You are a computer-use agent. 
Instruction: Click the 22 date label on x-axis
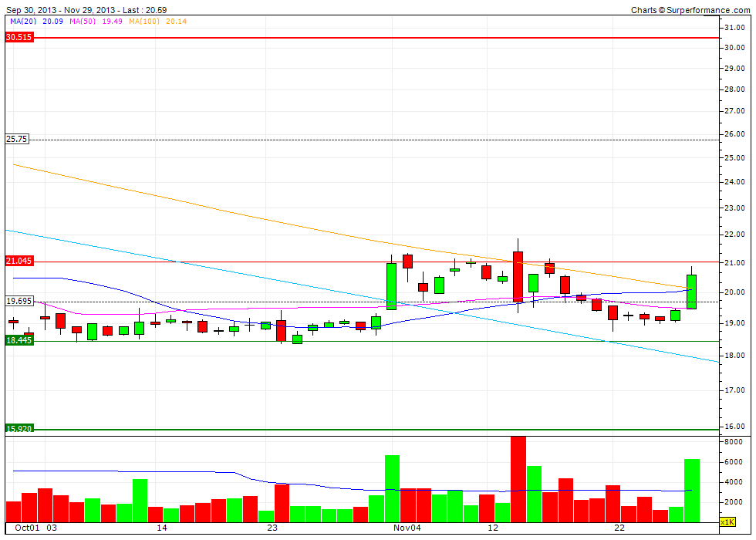619,530
